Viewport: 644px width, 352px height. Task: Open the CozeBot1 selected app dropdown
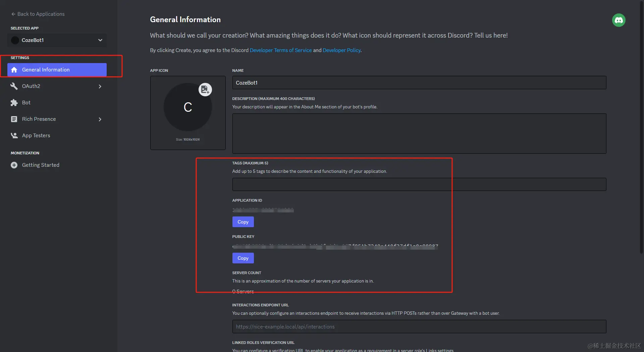(x=57, y=40)
